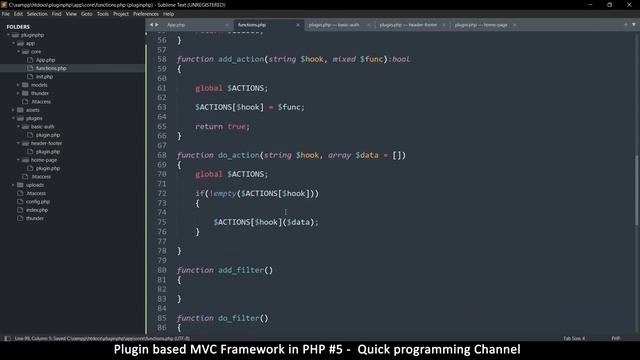The height and width of the screenshot is (360, 640).
Task: Click '$ACTIONS[$hook]($data);' on line 75
Action: pos(266,222)
